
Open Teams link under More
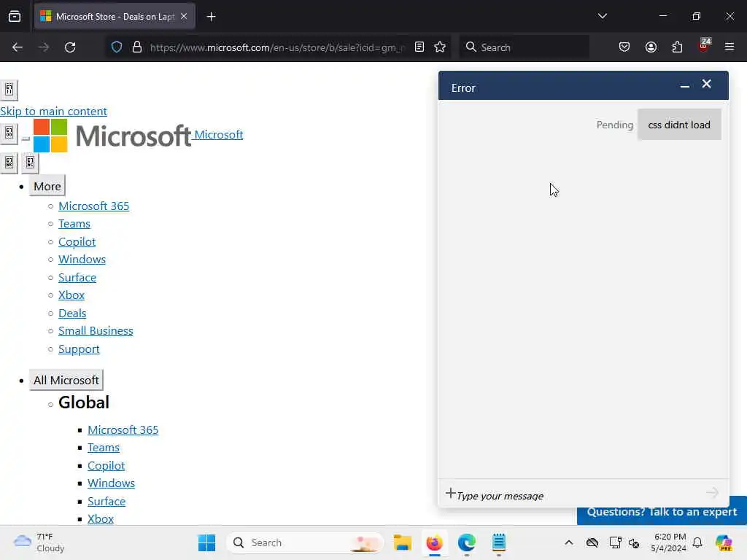point(74,224)
